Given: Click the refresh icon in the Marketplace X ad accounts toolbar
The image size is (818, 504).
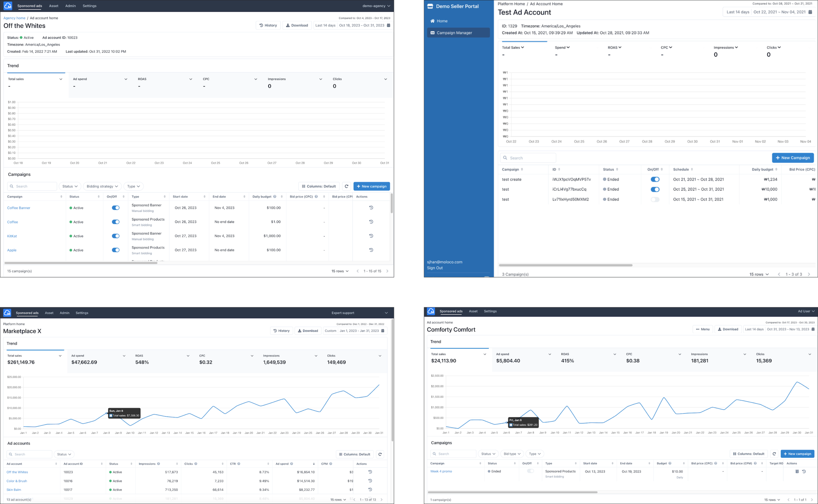Looking at the screenshot, I should pos(380,454).
